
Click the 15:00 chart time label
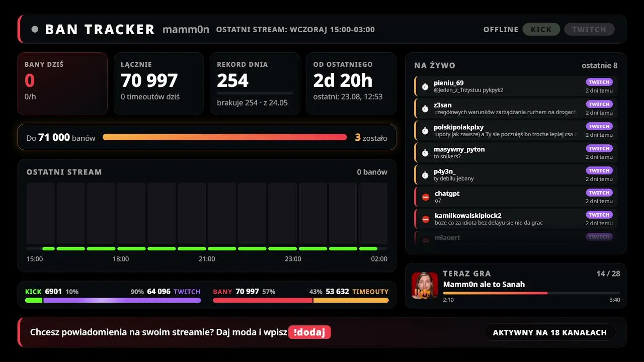click(x=35, y=259)
